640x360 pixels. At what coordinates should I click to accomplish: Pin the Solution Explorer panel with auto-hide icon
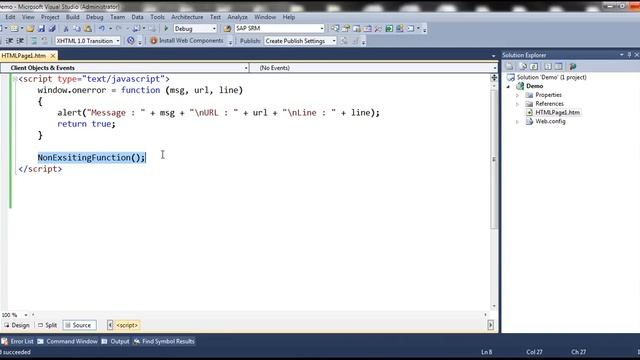coord(629,55)
